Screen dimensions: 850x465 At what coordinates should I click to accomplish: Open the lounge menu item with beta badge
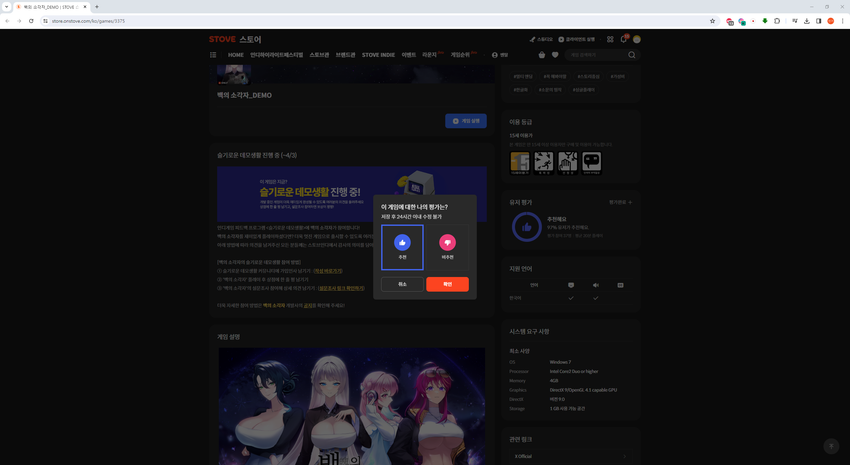[x=432, y=55]
